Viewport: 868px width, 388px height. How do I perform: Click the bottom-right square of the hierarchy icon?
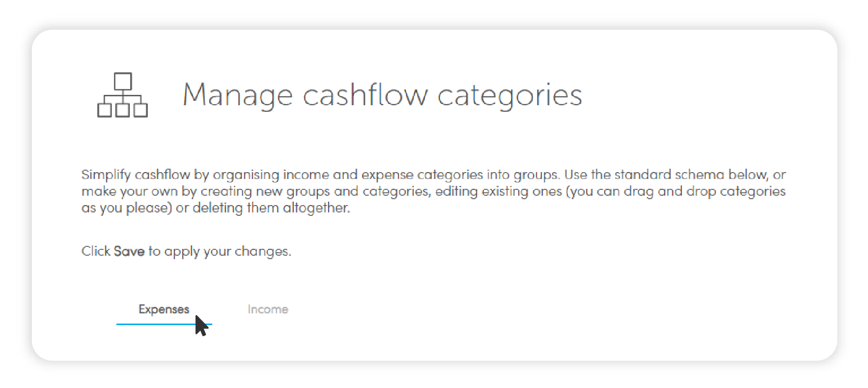click(141, 110)
